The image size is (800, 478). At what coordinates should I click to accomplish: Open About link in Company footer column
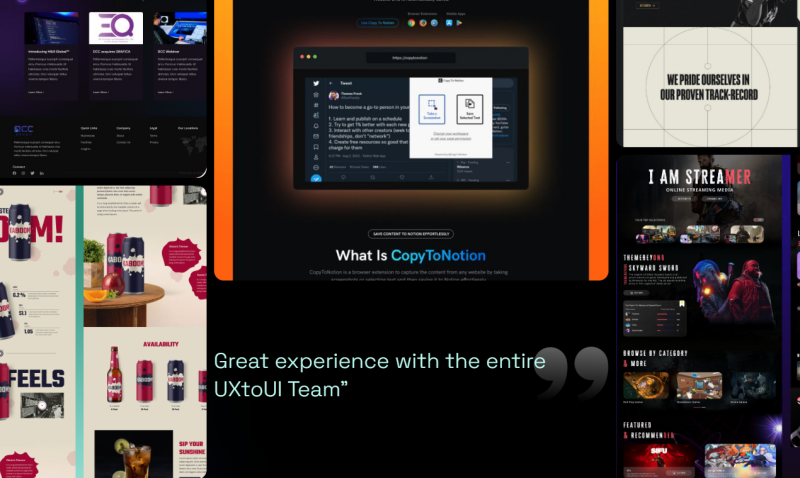pyautogui.click(x=120, y=136)
